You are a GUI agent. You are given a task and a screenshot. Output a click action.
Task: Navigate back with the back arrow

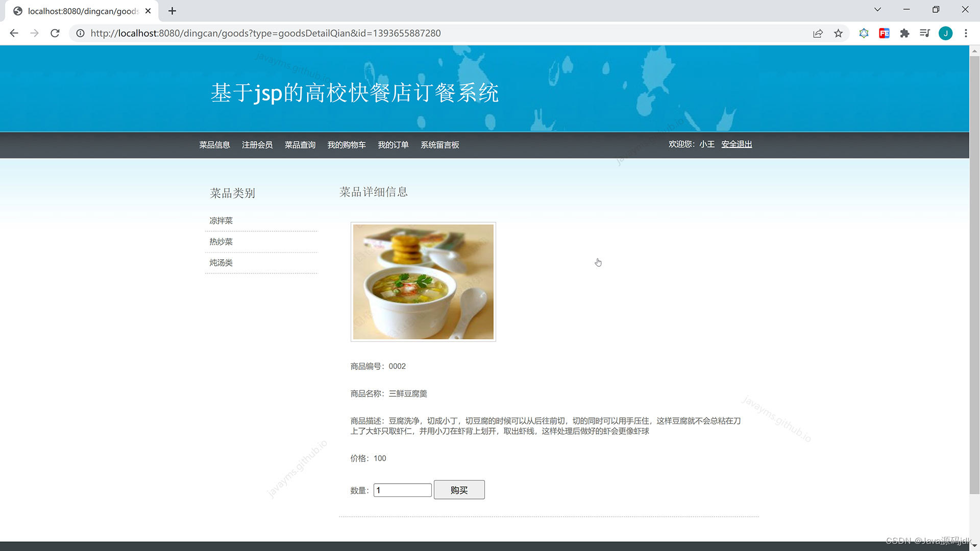14,33
